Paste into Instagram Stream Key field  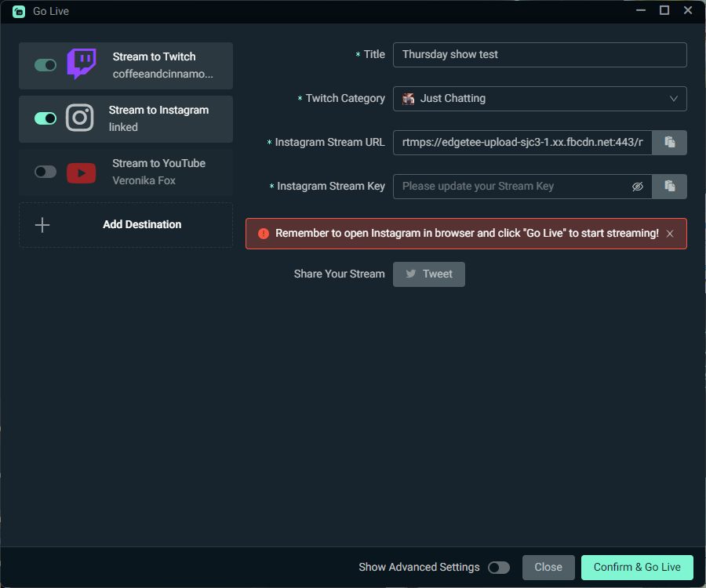point(669,187)
